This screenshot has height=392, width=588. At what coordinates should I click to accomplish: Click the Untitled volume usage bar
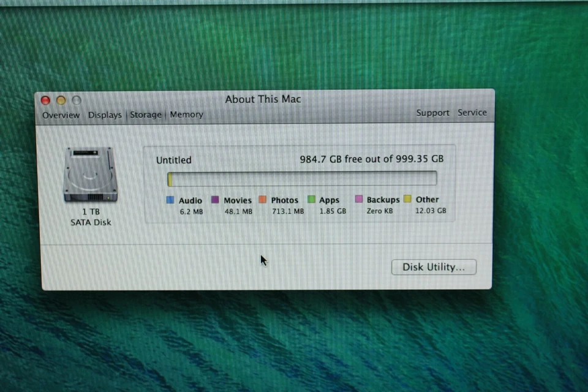[301, 178]
